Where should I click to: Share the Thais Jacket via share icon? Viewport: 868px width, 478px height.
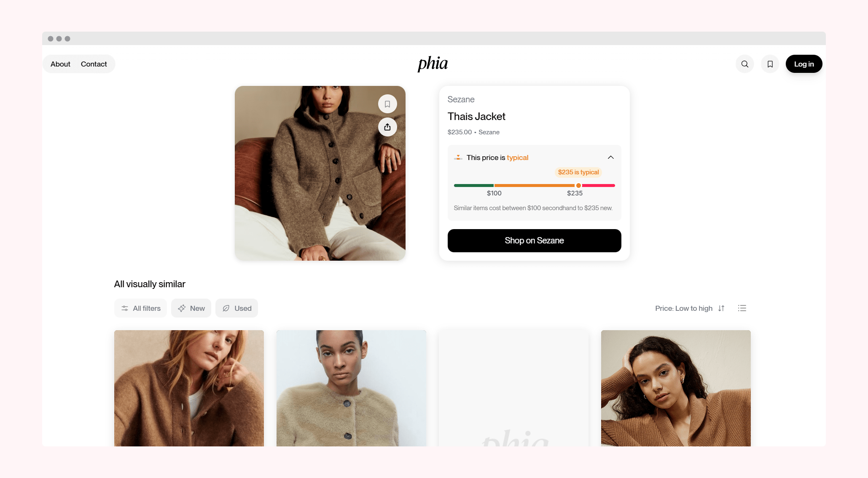387,127
